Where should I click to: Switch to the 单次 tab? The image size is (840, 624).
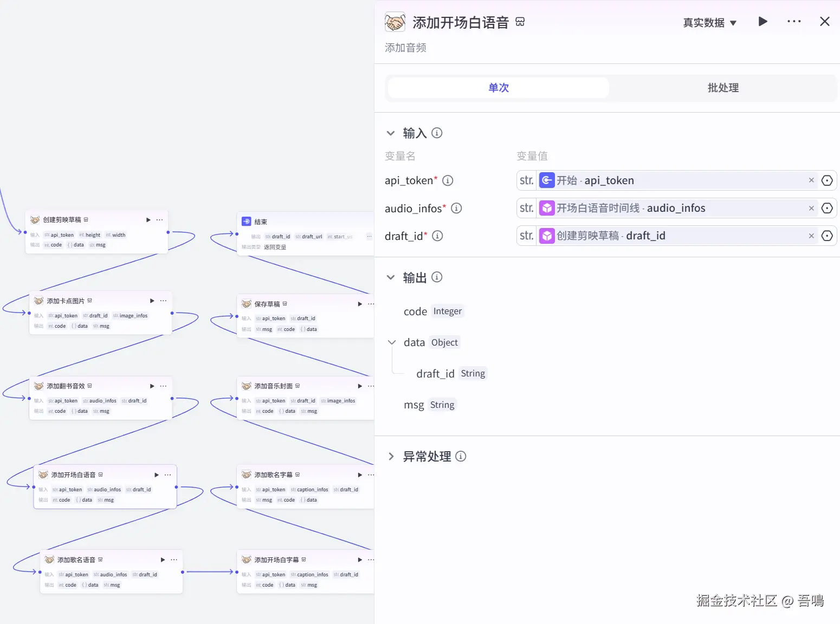pos(499,88)
